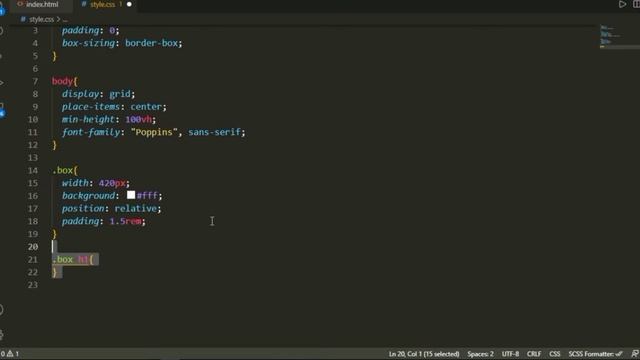Image resolution: width=640 pixels, height=360 pixels.
Task: Click line number 7 in the gutter
Action: [x=35, y=81]
